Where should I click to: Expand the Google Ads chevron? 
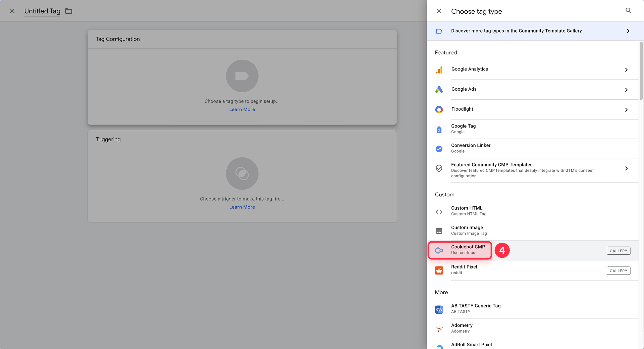coord(626,90)
